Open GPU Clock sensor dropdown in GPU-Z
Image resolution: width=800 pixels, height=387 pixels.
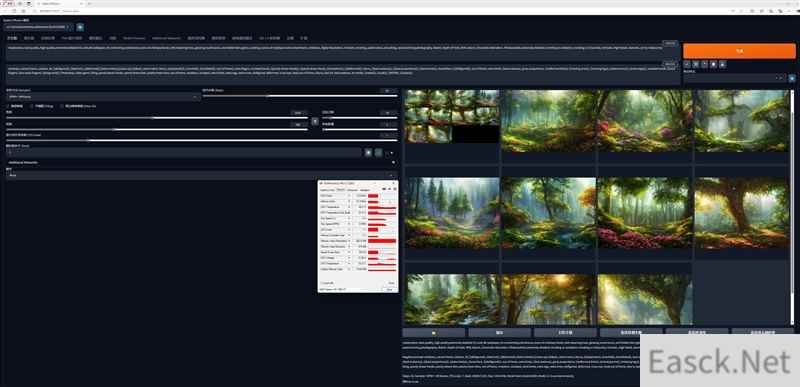point(349,196)
